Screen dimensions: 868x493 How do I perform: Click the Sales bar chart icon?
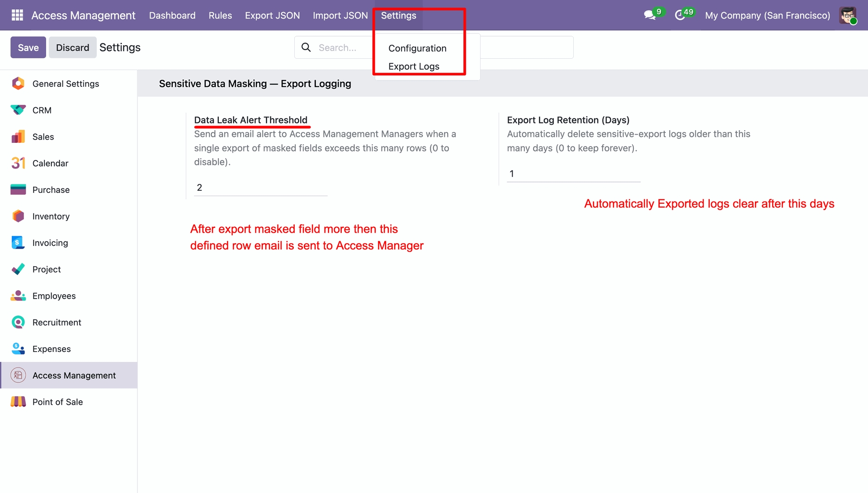tap(18, 136)
